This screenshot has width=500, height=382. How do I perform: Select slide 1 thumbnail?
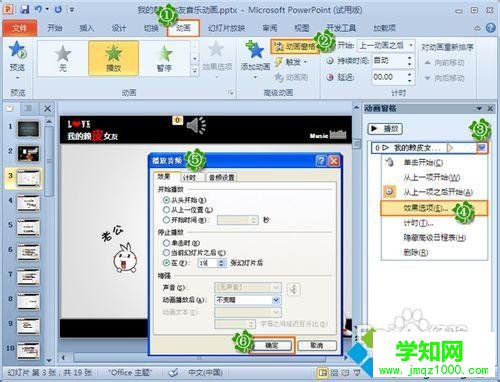coord(28,129)
